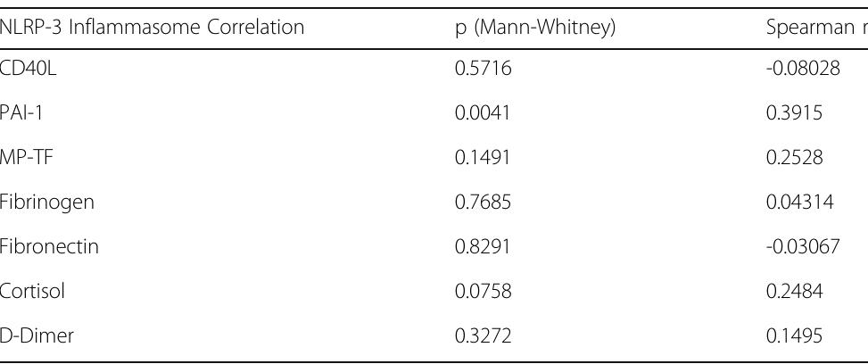Select the D-Dimer row label
The width and height of the screenshot is (868, 364).
coord(37,335)
